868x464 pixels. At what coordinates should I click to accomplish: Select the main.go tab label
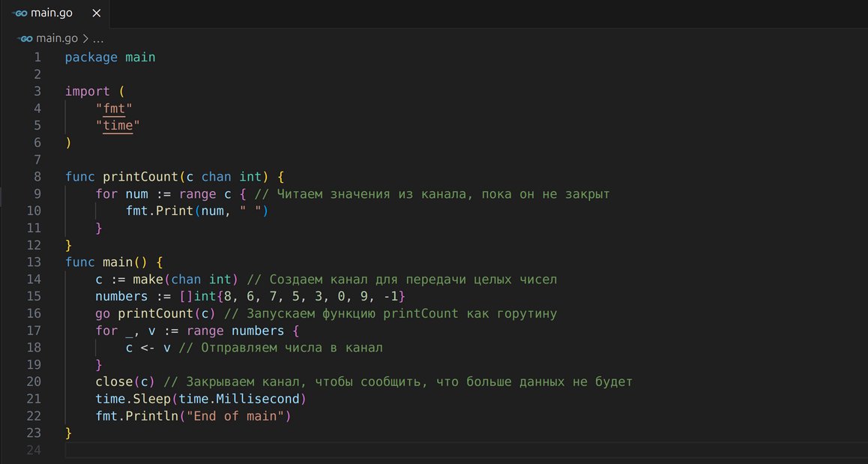click(x=52, y=13)
